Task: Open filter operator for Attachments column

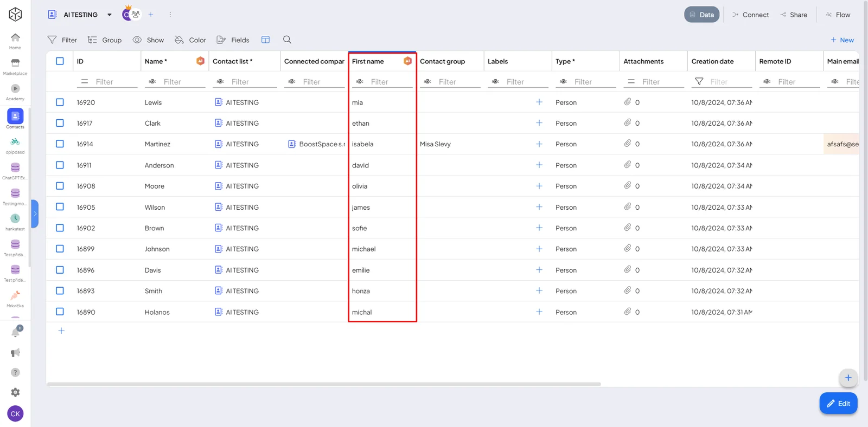Action: click(x=631, y=81)
